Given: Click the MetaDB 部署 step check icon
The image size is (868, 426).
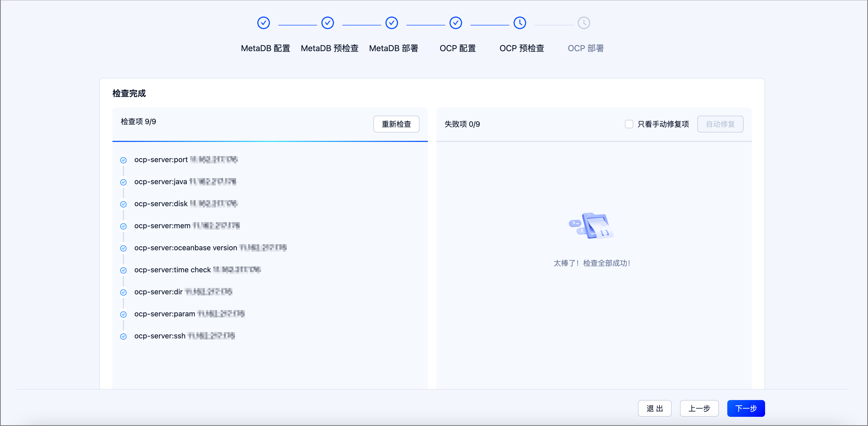Looking at the screenshot, I should [391, 23].
